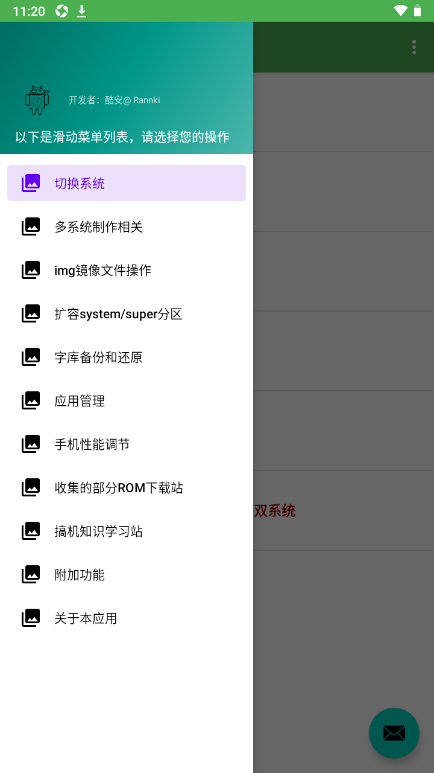Click the icon next to 多系统制作相关
Image resolution: width=434 pixels, height=773 pixels.
[31, 226]
